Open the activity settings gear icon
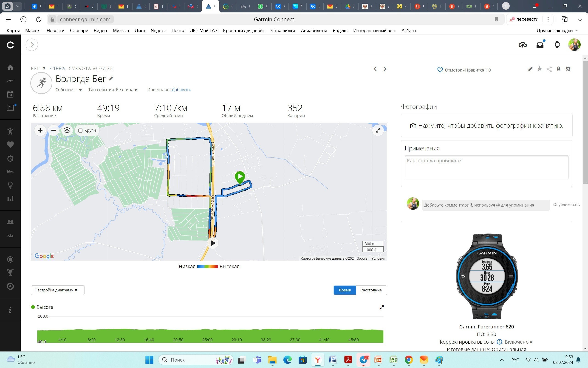Viewport: 588px width, 368px height. tap(568, 69)
